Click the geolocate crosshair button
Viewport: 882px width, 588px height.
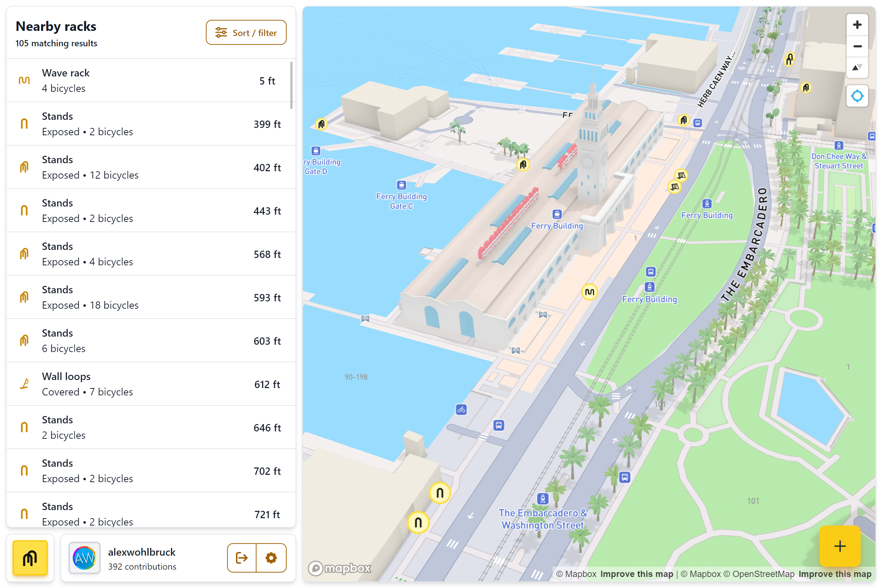pos(857,96)
